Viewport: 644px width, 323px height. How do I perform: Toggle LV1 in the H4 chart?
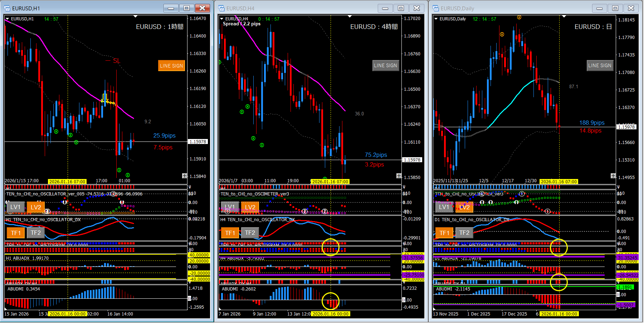click(230, 207)
